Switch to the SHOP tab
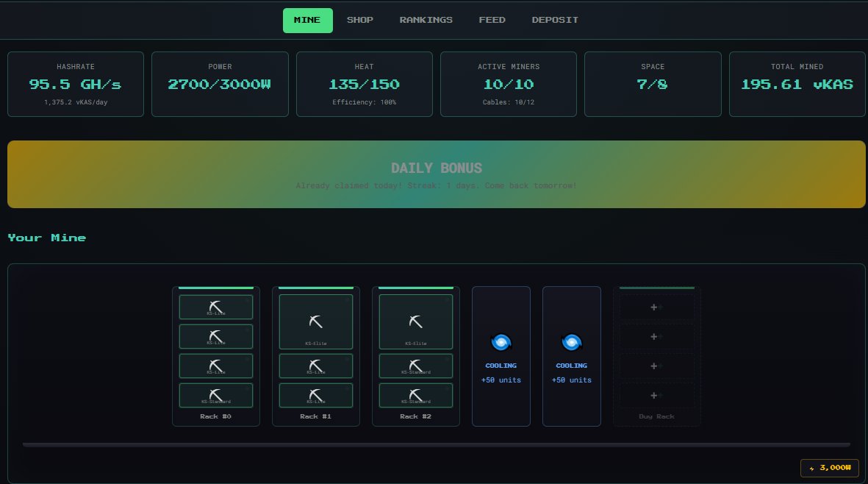This screenshot has height=484, width=868. [x=360, y=20]
